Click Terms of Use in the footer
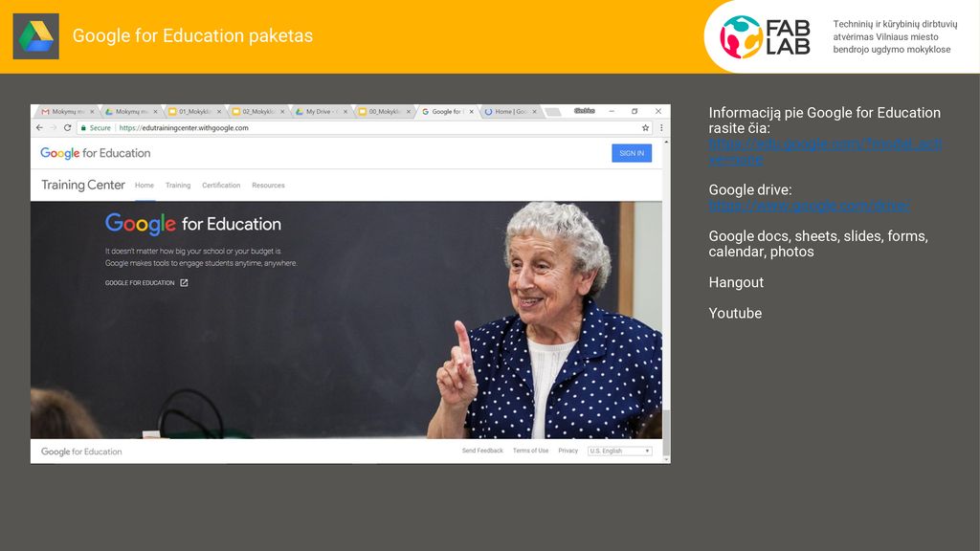 (530, 451)
